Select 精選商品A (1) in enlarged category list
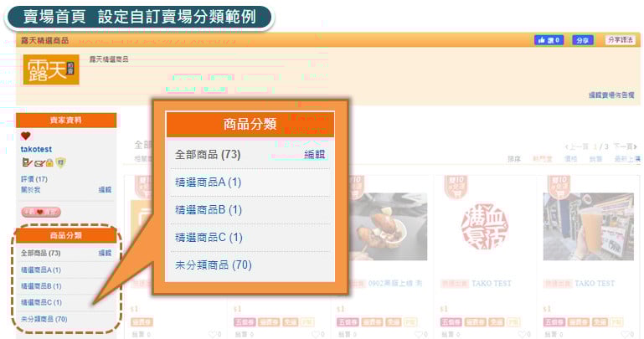 [208, 182]
